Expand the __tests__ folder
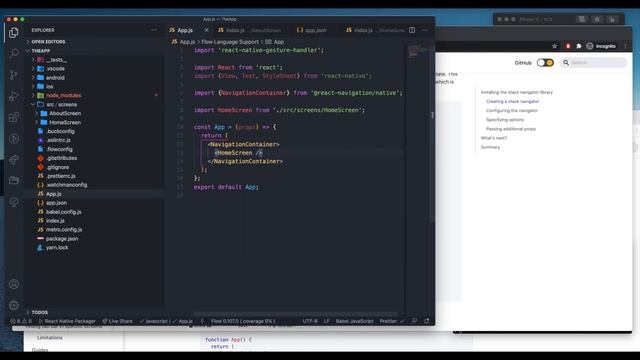 click(56, 60)
